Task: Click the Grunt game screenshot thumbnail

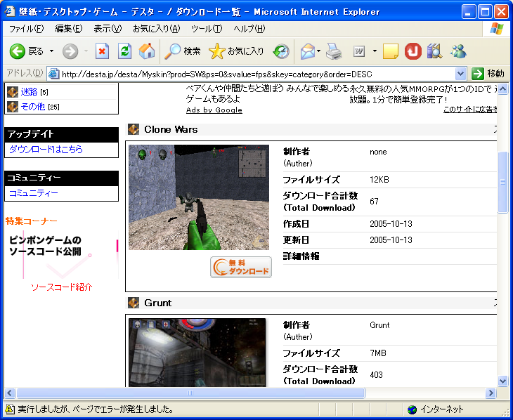Action: 197,353
